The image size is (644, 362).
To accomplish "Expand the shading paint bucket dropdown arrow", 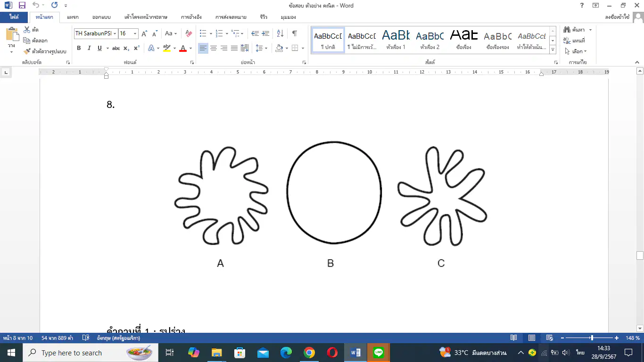I will [x=287, y=48].
